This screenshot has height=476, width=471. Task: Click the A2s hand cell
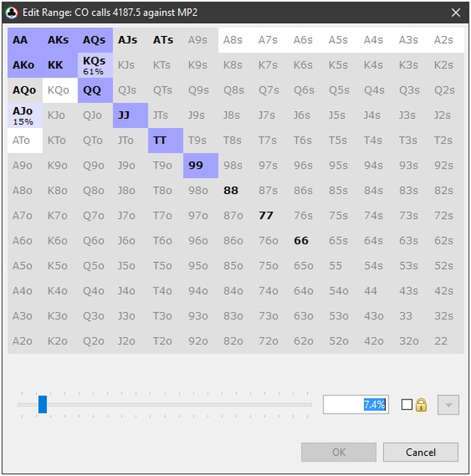446,40
